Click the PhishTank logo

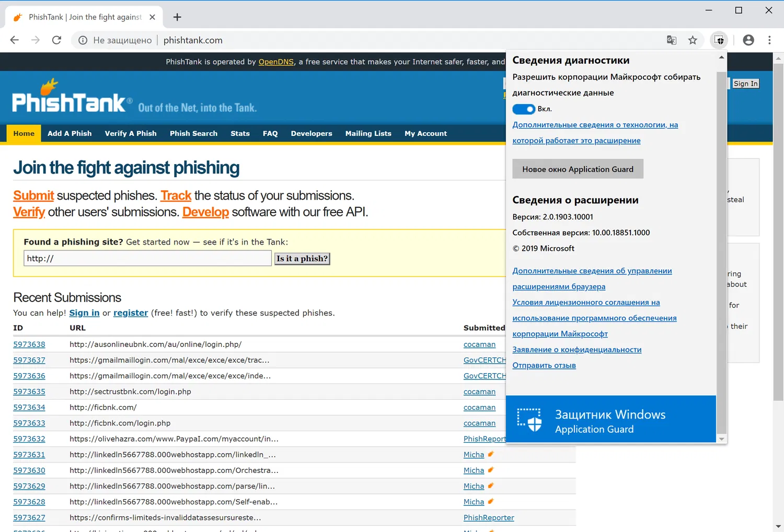[x=72, y=96]
